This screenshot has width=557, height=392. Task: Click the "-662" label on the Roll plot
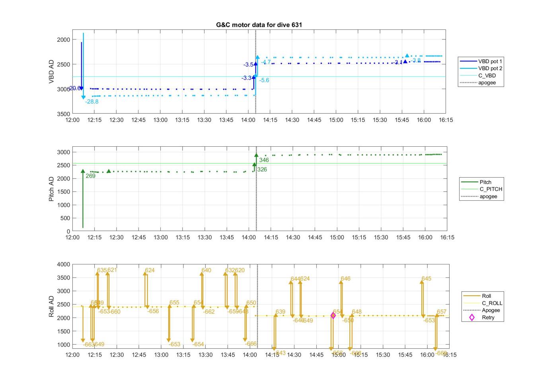(208, 312)
